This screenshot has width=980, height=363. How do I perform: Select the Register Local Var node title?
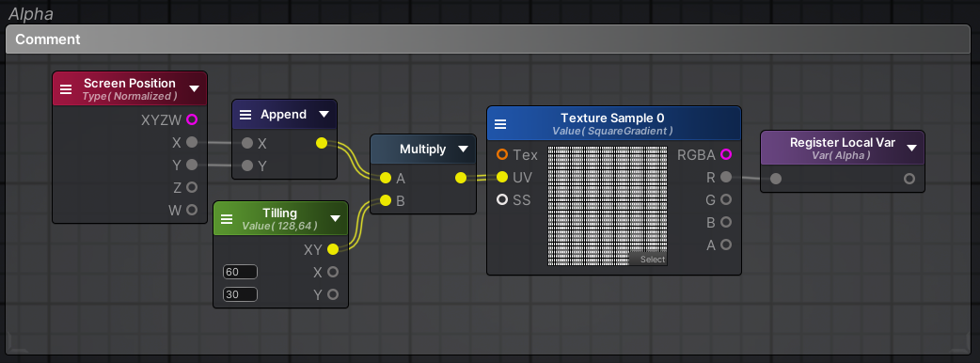[843, 142]
